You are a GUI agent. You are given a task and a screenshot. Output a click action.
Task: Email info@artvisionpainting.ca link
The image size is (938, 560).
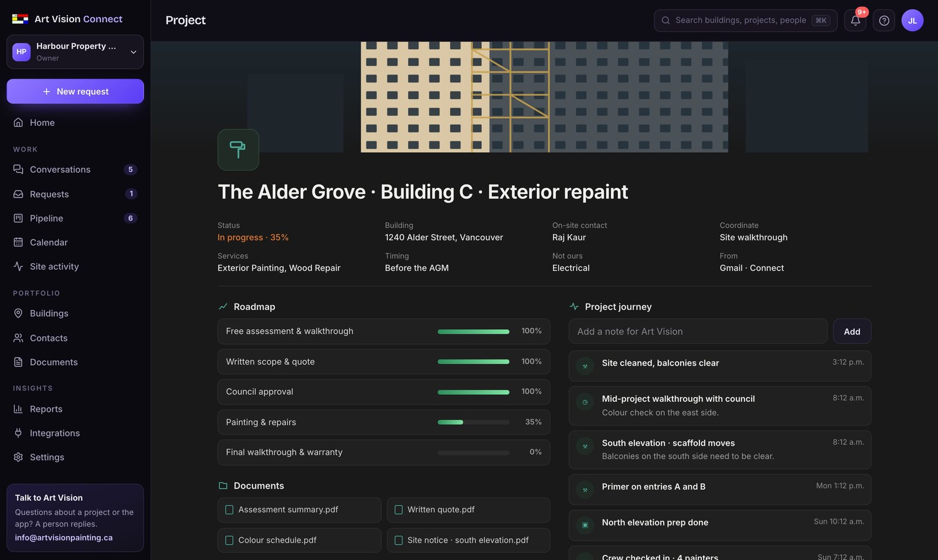[64, 537]
